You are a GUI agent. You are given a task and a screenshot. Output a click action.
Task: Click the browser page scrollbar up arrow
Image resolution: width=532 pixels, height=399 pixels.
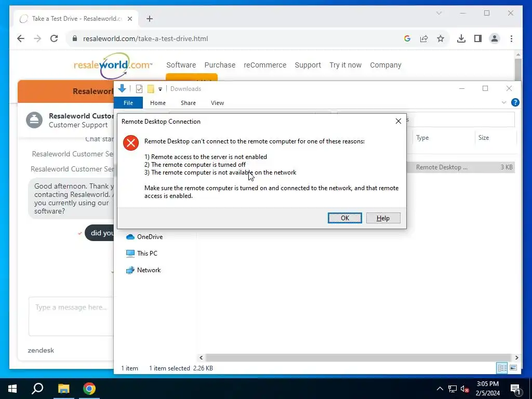[518, 54]
